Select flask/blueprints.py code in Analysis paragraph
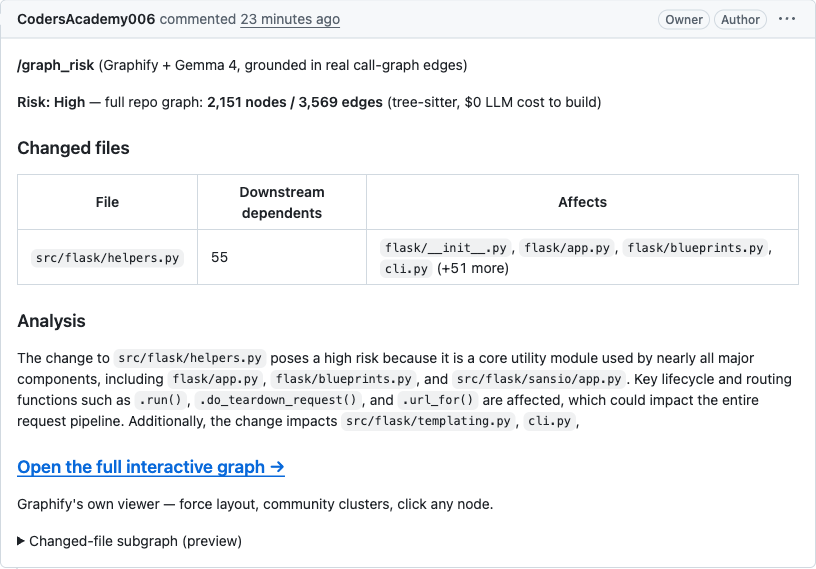This screenshot has height=569, width=816. click(x=343, y=379)
